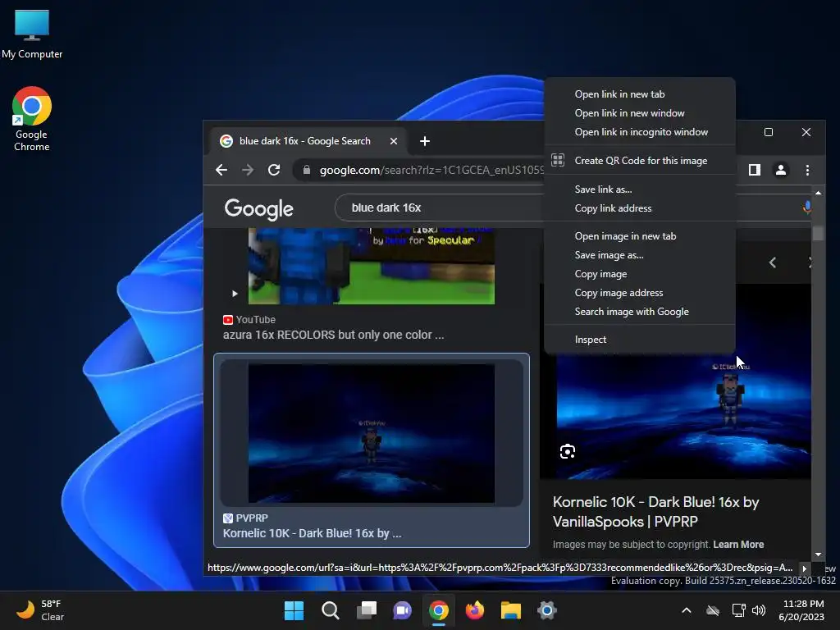Viewport: 840px width, 630px height.
Task: Open Task View on taskbar
Action: pyautogui.click(x=367, y=610)
